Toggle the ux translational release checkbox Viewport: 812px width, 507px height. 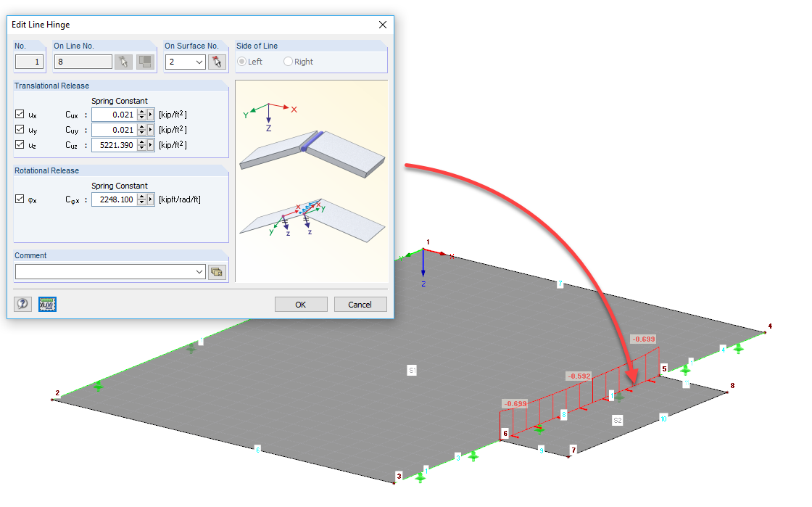tap(20, 114)
